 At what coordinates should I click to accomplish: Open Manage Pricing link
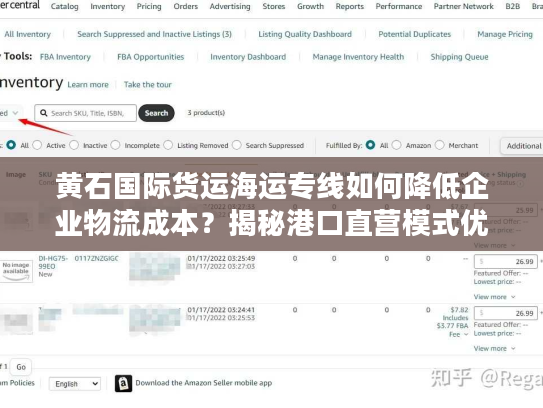pos(505,34)
